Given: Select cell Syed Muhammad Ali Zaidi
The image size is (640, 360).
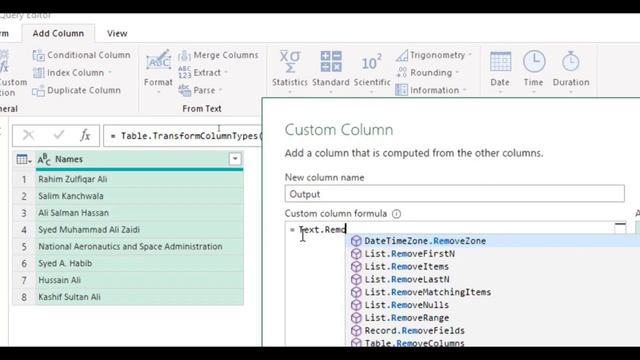Looking at the screenshot, I should tap(140, 229).
